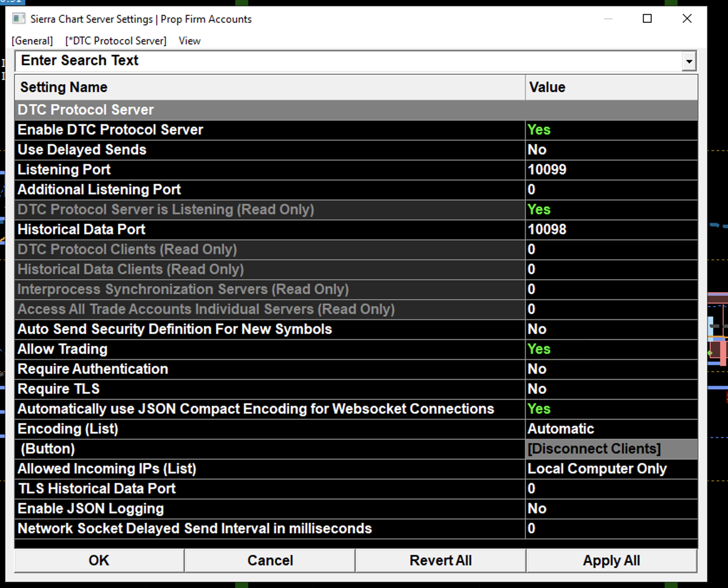Toggle the Require Authentication value

[x=612, y=369]
